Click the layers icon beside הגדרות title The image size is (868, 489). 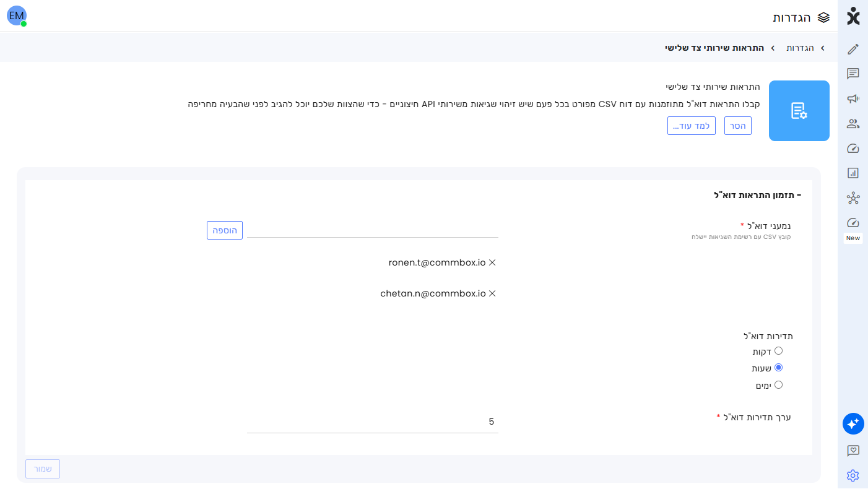tap(823, 17)
